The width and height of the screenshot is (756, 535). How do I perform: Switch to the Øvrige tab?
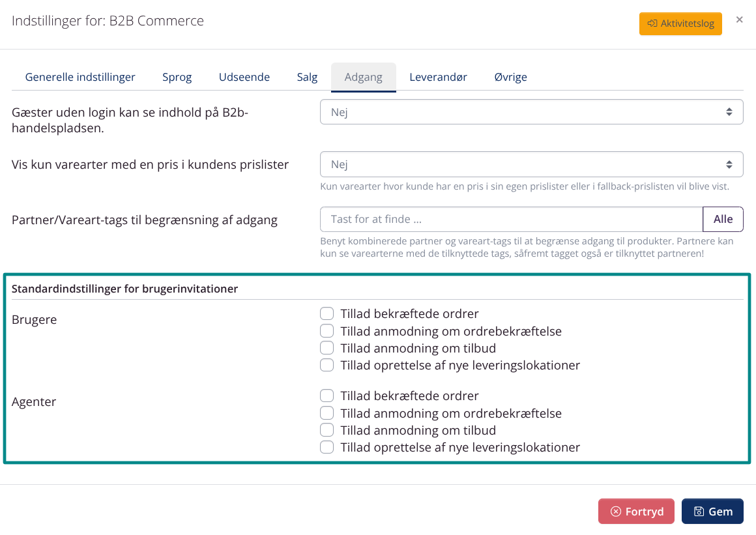510,77
